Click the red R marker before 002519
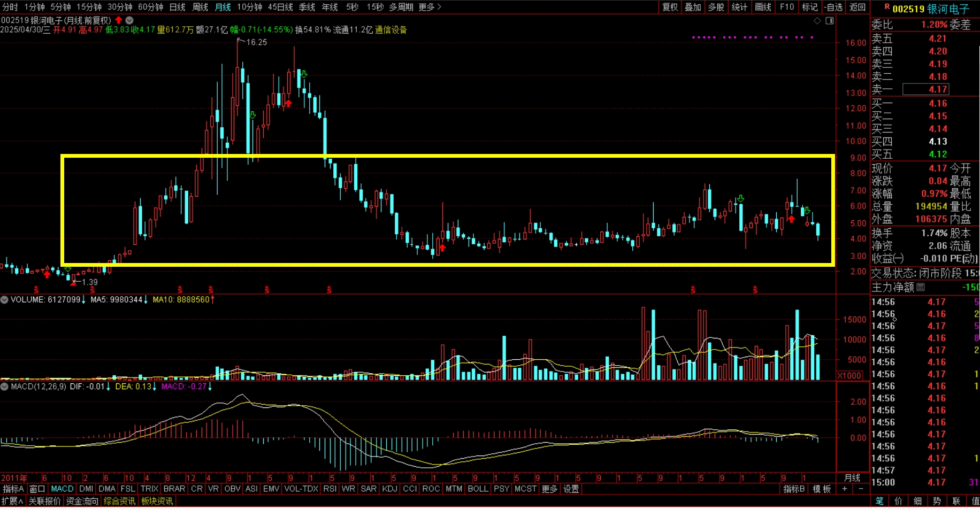 point(887,7)
